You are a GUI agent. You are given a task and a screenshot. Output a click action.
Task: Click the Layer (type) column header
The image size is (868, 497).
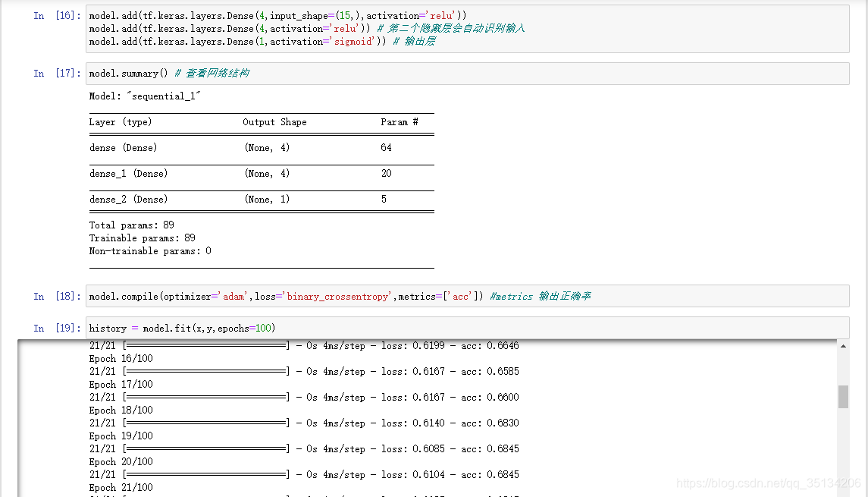click(x=121, y=122)
